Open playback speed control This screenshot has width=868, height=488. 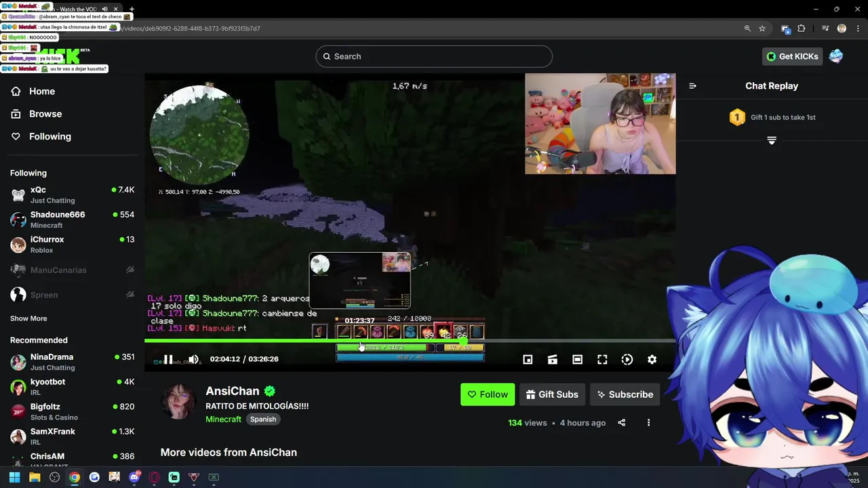coord(627,360)
